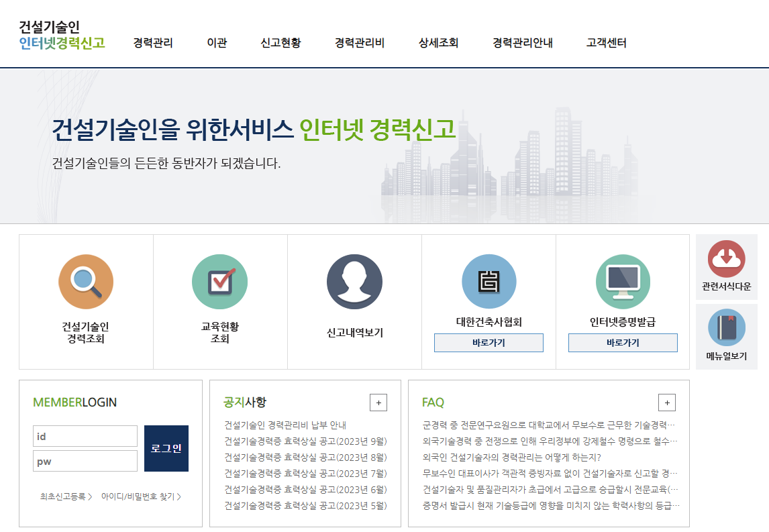Click the MEMBERLOGIN heading
The image size is (769, 532).
(x=74, y=403)
